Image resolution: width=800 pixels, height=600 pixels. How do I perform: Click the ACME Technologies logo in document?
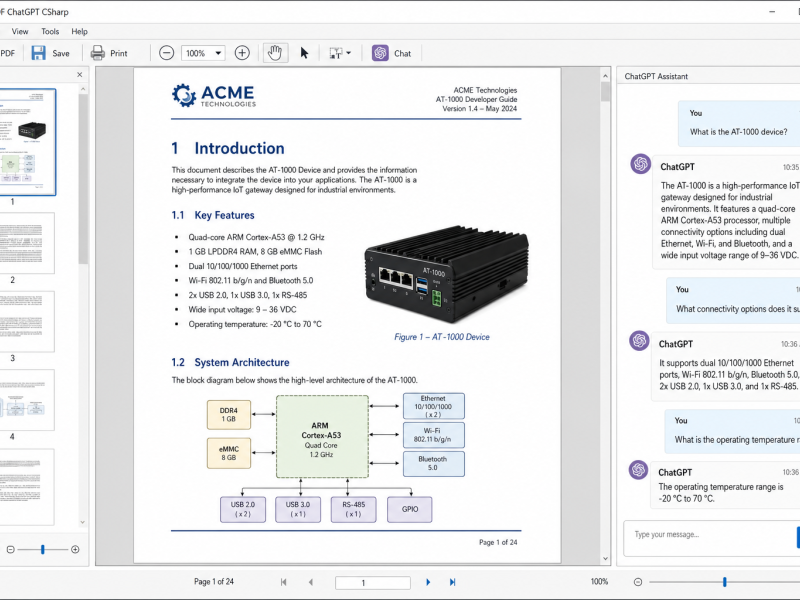tap(214, 95)
